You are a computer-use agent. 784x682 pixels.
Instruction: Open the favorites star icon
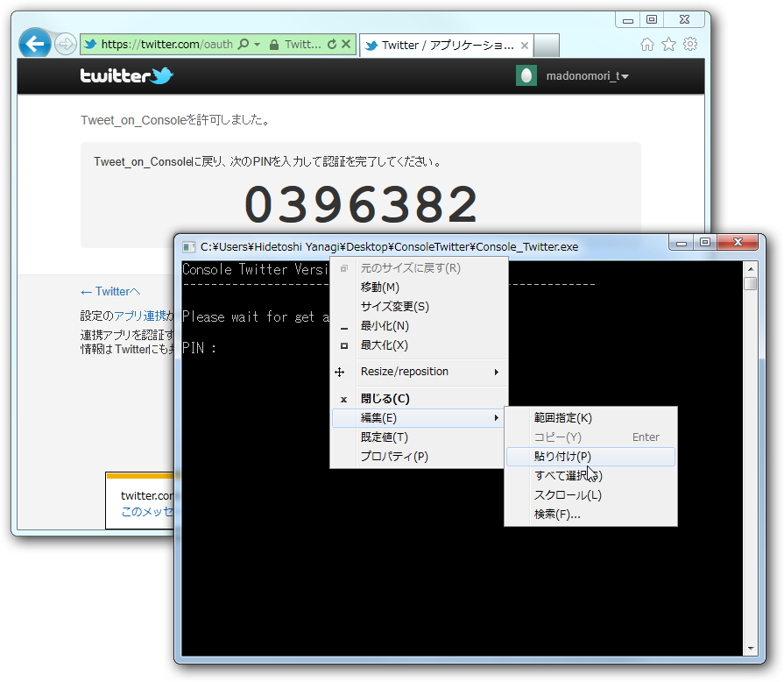click(x=667, y=42)
